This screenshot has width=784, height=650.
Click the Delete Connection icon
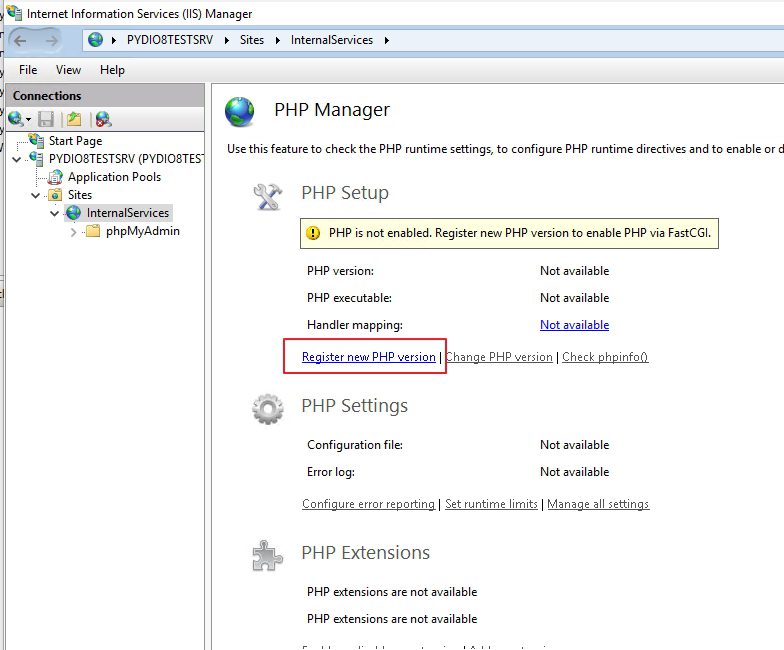[x=103, y=119]
